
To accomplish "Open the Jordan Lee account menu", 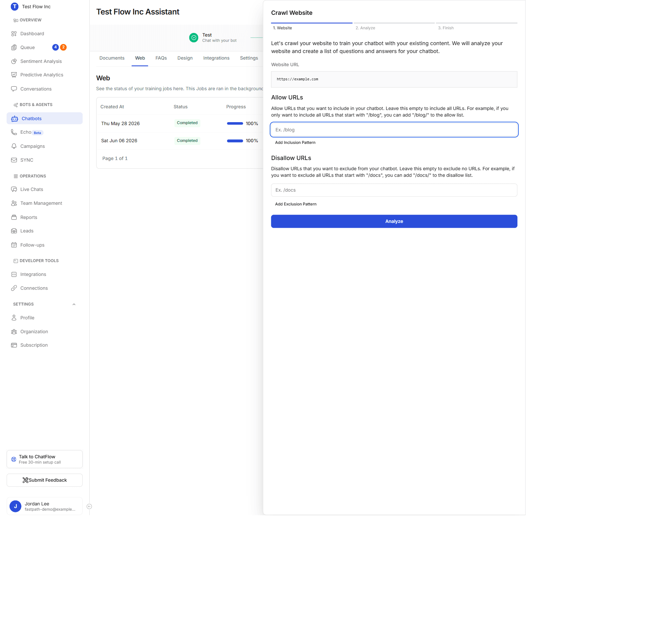I will pyautogui.click(x=45, y=506).
